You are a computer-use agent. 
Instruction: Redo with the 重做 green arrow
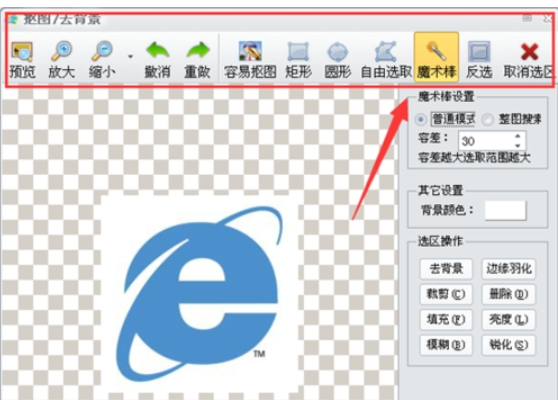(198, 60)
